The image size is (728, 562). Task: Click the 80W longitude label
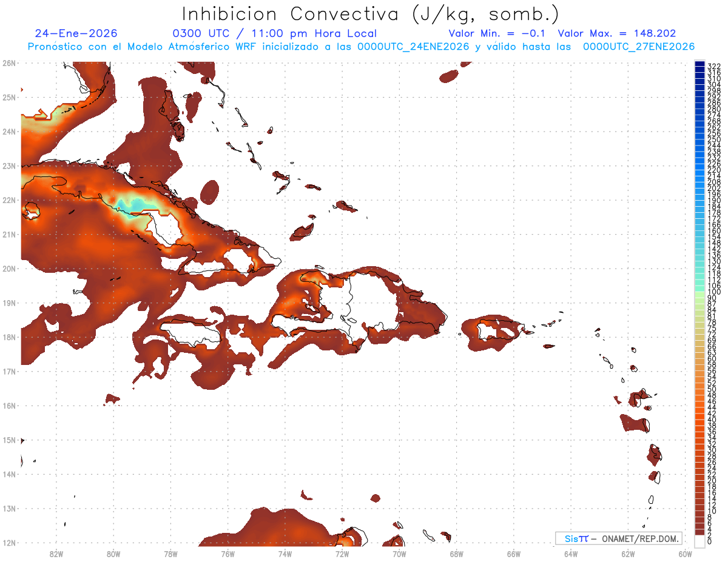[113, 554]
